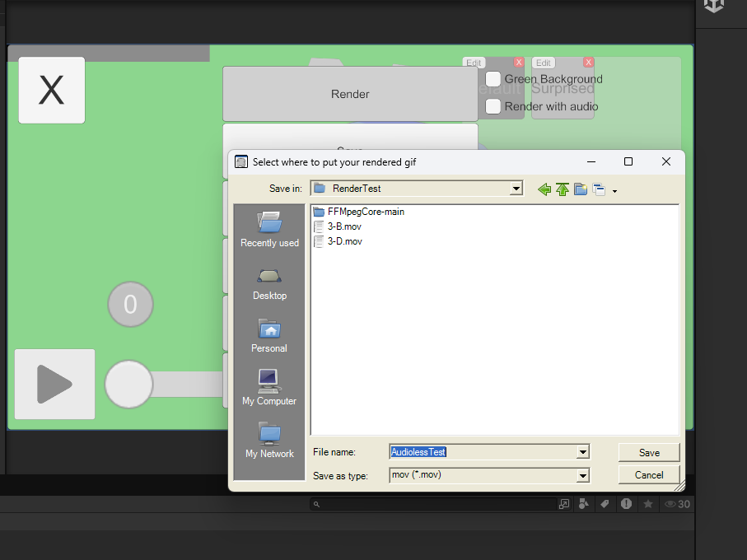Expand the Save in location dropdown
Viewport: 747px width, 560px height.
tap(516, 189)
